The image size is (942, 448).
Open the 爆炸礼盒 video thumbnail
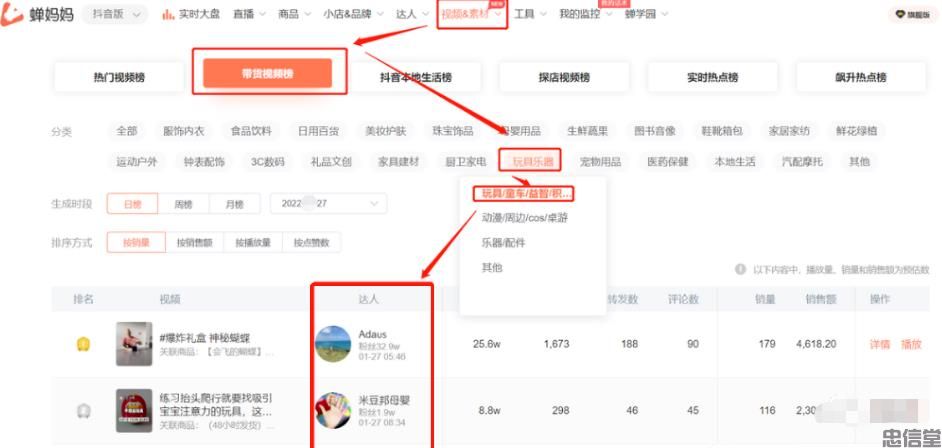pyautogui.click(x=134, y=344)
